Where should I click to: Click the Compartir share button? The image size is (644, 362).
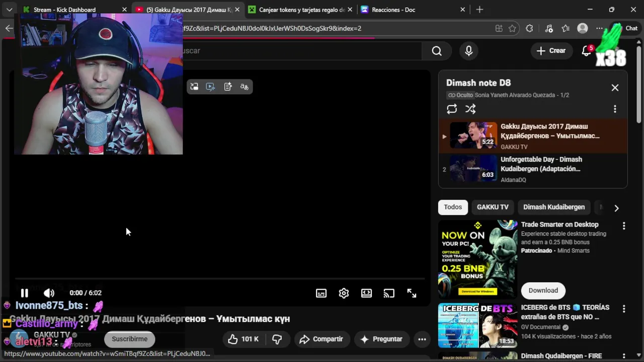(x=321, y=339)
